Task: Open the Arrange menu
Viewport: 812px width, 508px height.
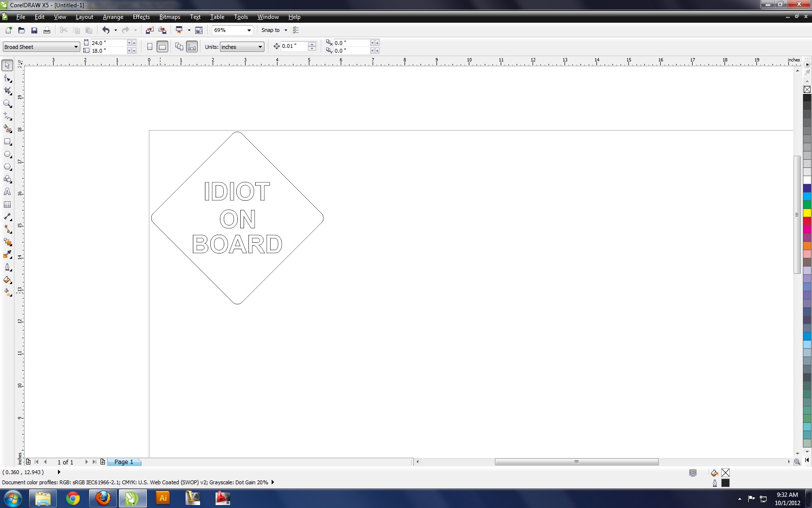Action: coord(113,17)
